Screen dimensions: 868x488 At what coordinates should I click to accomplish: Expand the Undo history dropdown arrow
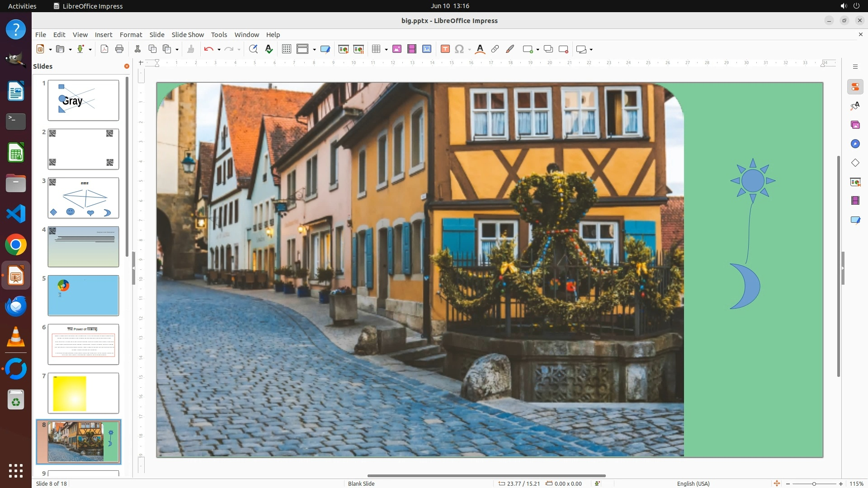coord(219,50)
